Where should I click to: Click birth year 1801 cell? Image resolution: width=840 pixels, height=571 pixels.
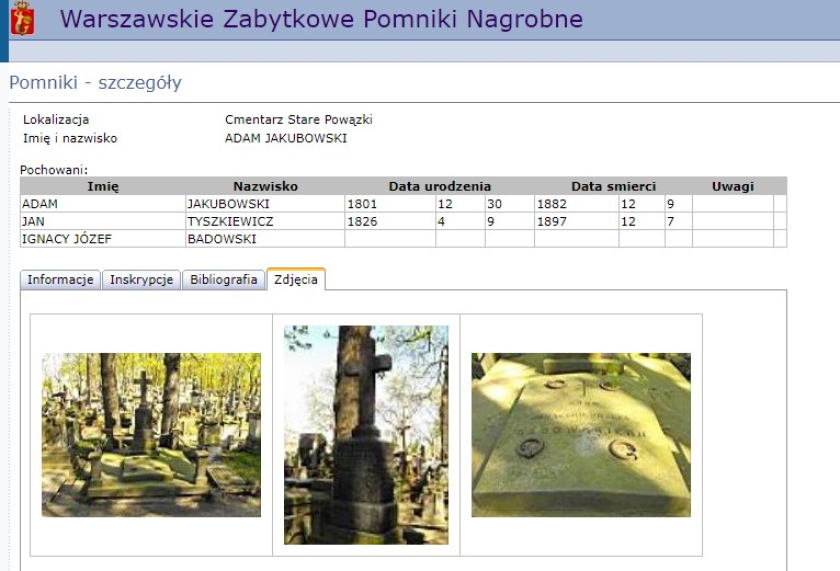point(391,204)
